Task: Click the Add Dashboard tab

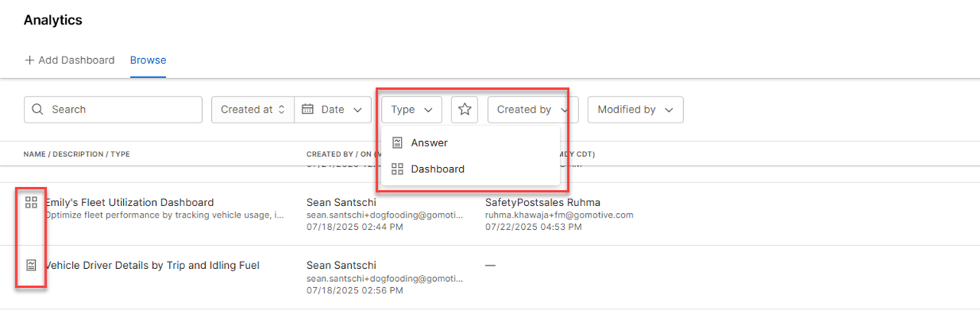Action: click(76, 60)
